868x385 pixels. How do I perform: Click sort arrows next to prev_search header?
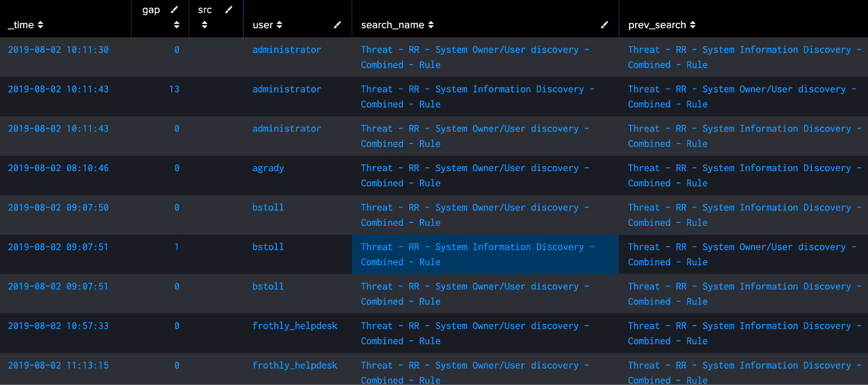pyautogui.click(x=693, y=25)
